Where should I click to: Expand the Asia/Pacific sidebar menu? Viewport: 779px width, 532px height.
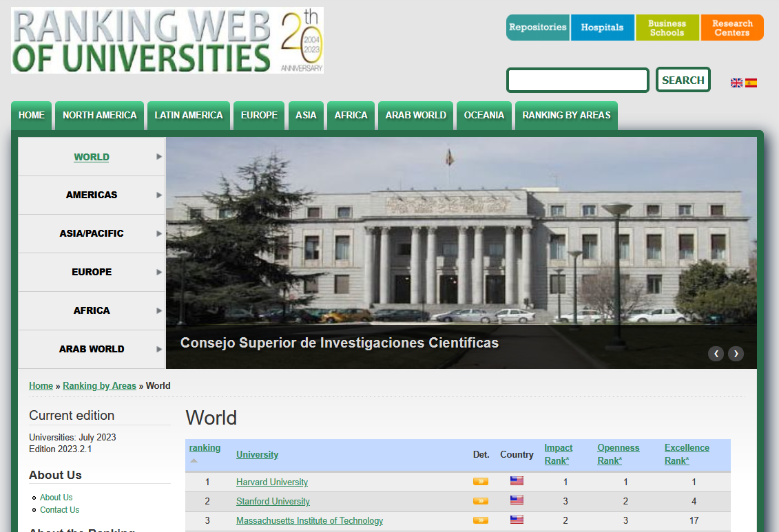(x=92, y=234)
